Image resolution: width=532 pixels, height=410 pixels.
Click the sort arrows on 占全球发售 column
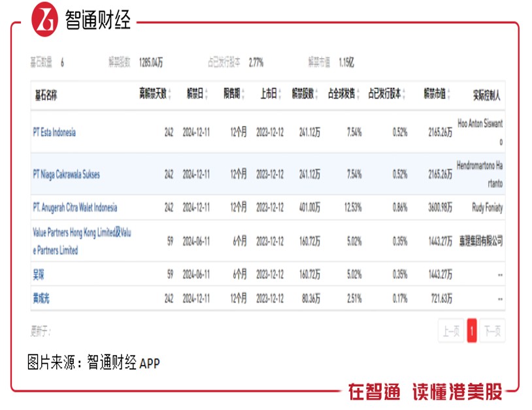[358, 95]
